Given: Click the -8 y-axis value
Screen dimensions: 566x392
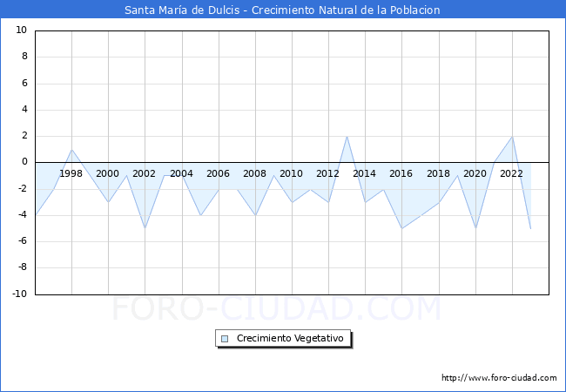Looking at the screenshot, I should click(x=23, y=267).
